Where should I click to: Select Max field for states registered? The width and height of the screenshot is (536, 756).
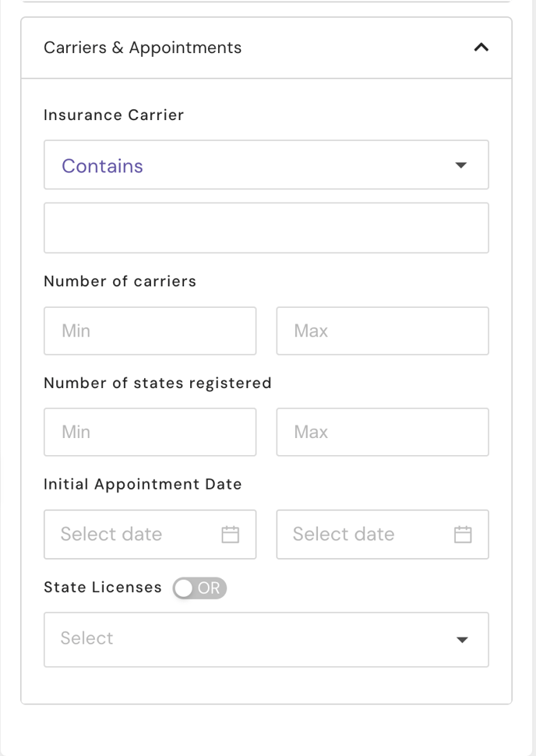(x=383, y=432)
